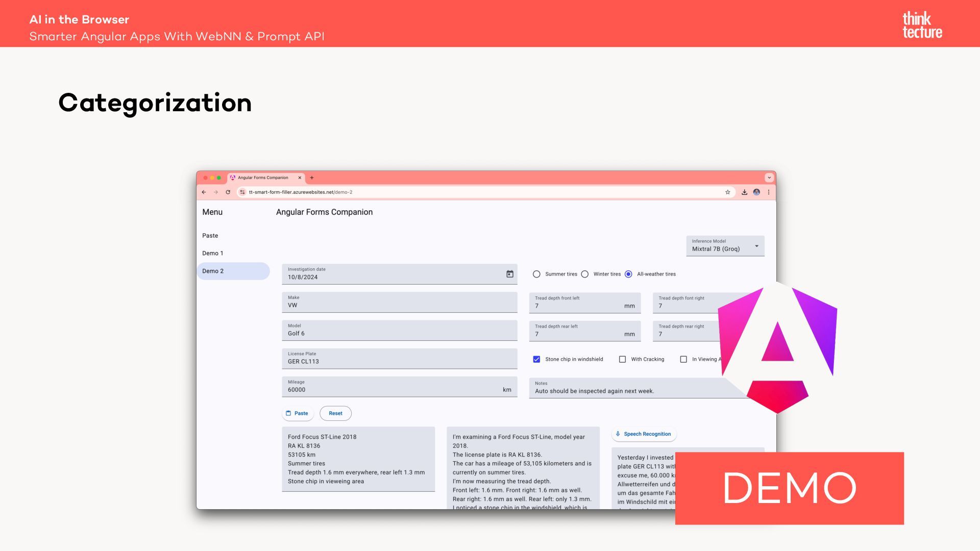Click the site info icon in address bar
This screenshot has width=980, height=551.
(x=242, y=192)
